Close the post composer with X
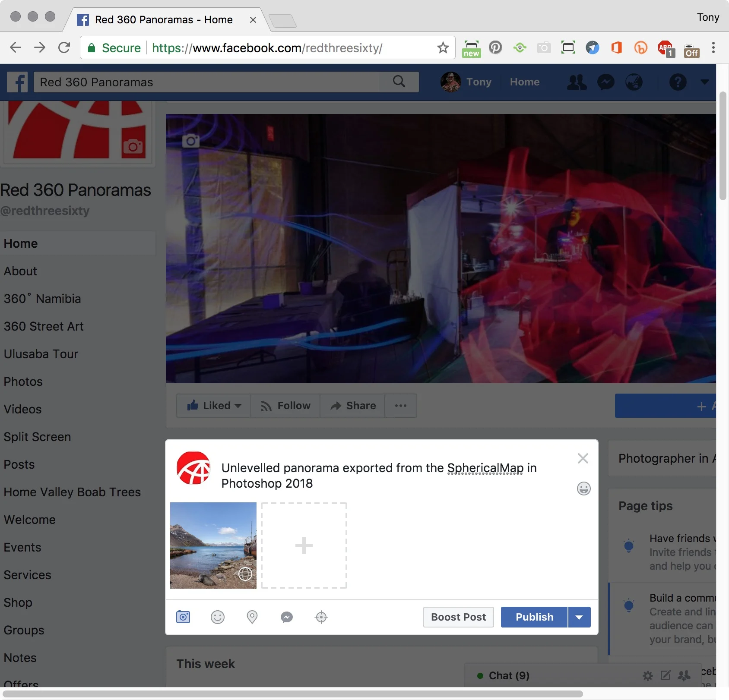 (583, 458)
